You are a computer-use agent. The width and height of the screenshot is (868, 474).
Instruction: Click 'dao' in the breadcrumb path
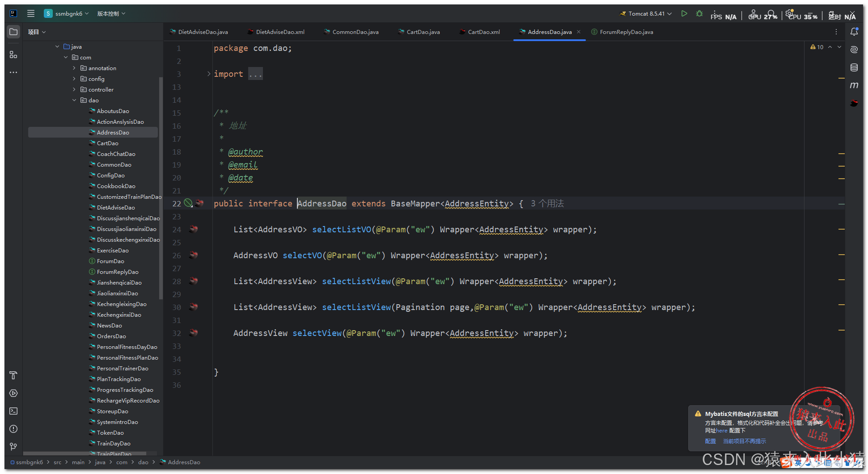coord(143,462)
